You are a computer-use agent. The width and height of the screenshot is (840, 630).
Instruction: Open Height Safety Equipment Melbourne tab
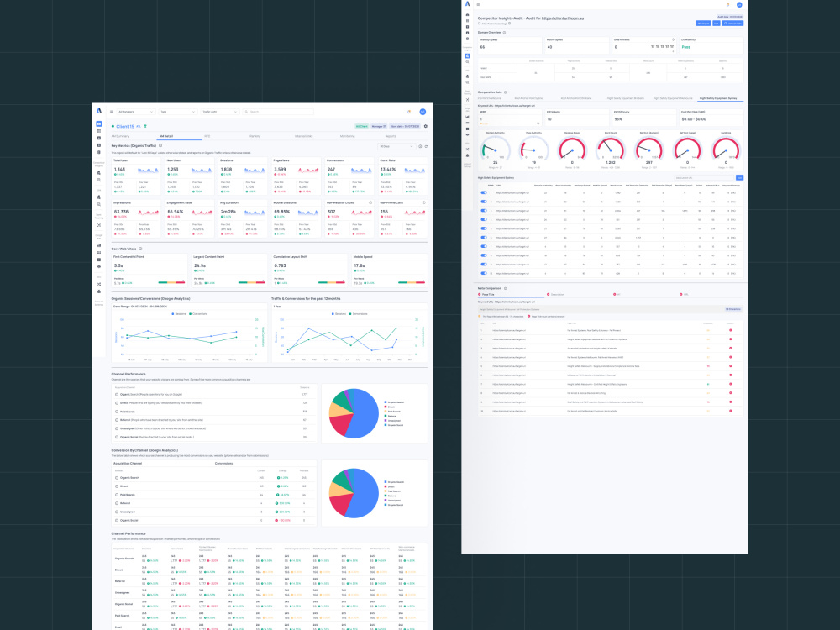[672, 98]
